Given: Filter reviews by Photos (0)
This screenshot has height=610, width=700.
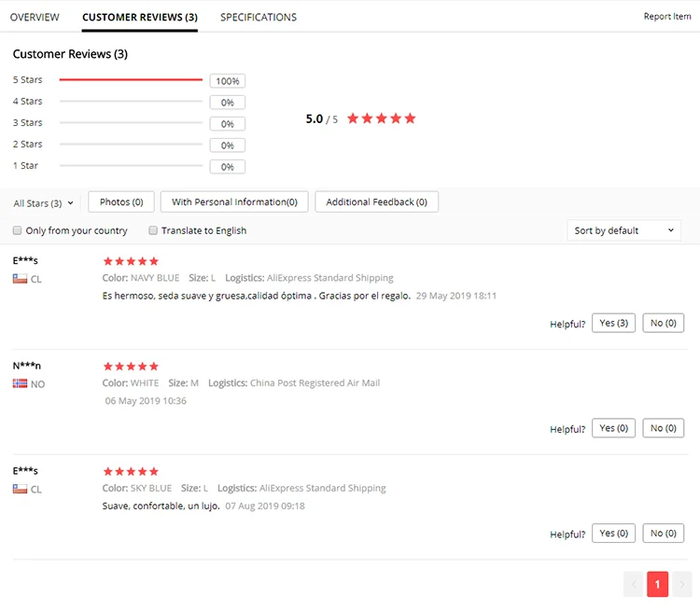Looking at the screenshot, I should pos(121,202).
